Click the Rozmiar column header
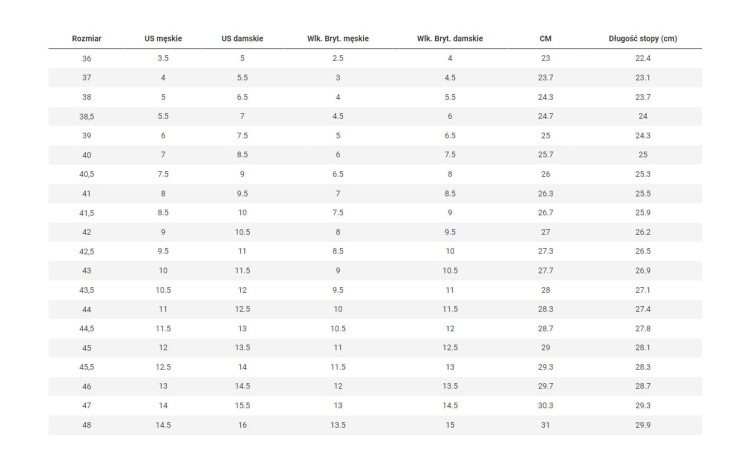Viewport: 750px width, 474px height. tap(87, 39)
